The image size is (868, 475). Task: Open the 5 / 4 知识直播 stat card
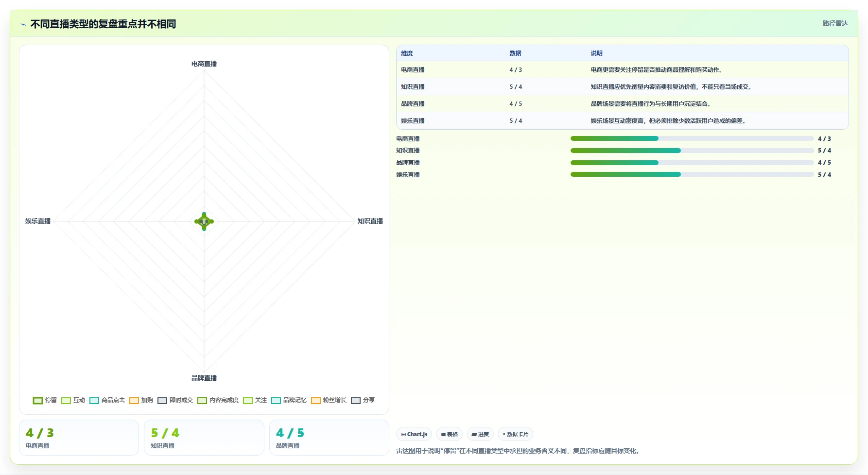(204, 438)
